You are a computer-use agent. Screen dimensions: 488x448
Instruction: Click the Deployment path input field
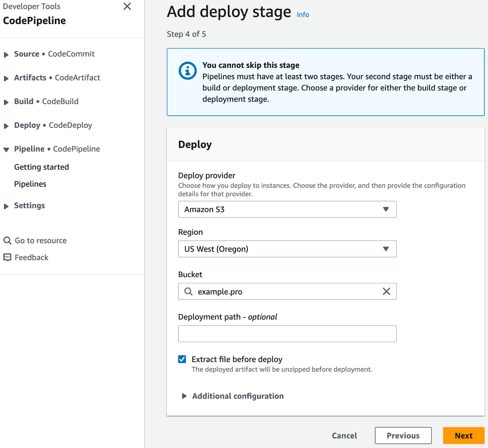pos(287,334)
